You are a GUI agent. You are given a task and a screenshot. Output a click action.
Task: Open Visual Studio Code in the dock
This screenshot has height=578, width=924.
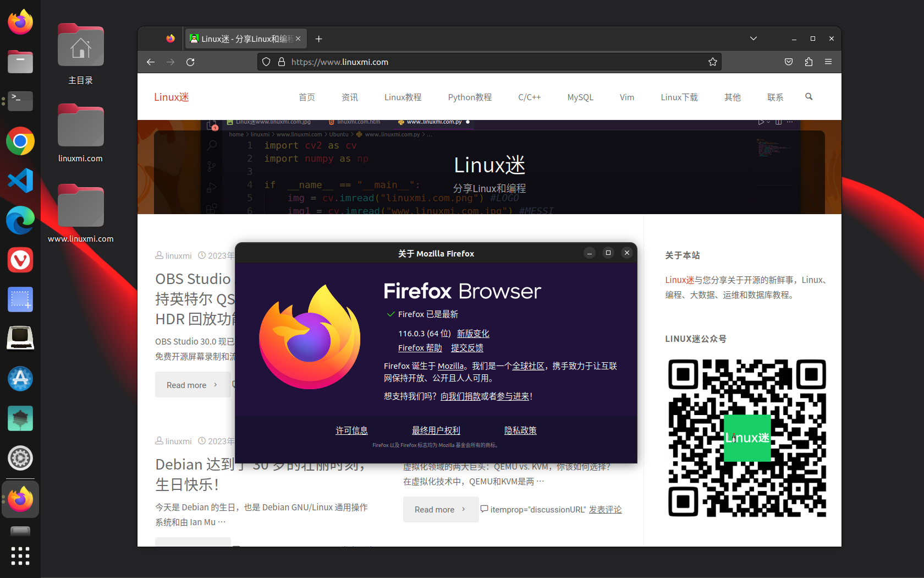click(20, 181)
